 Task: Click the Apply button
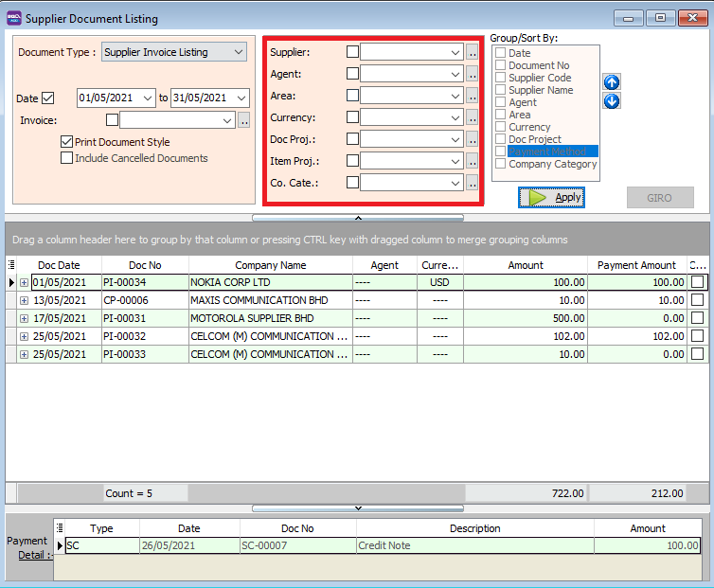click(x=551, y=197)
